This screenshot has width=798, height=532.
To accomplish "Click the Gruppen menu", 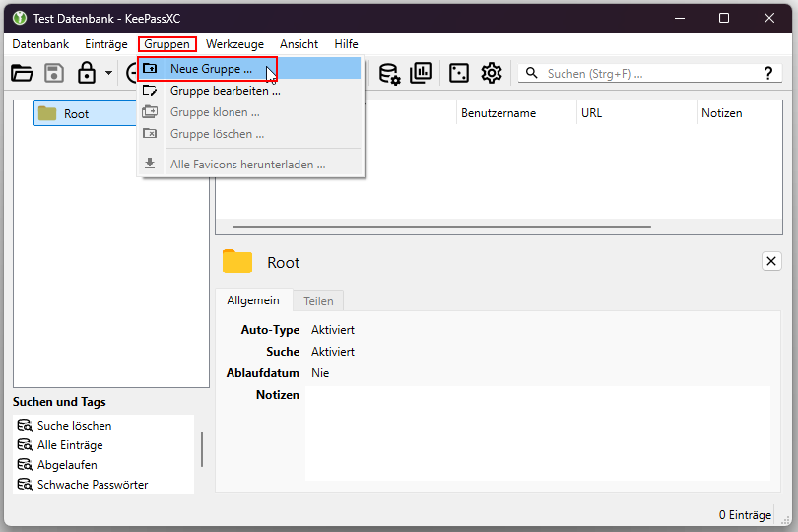I will [166, 44].
